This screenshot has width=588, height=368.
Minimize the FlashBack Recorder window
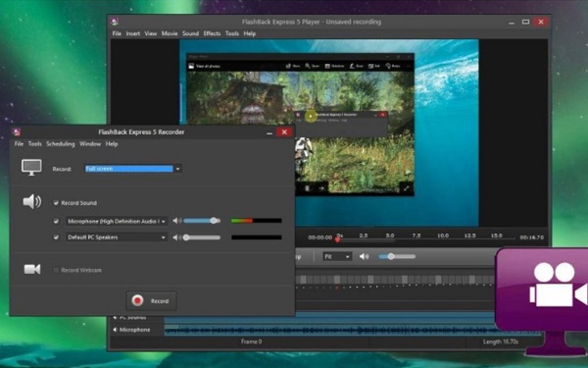point(269,132)
